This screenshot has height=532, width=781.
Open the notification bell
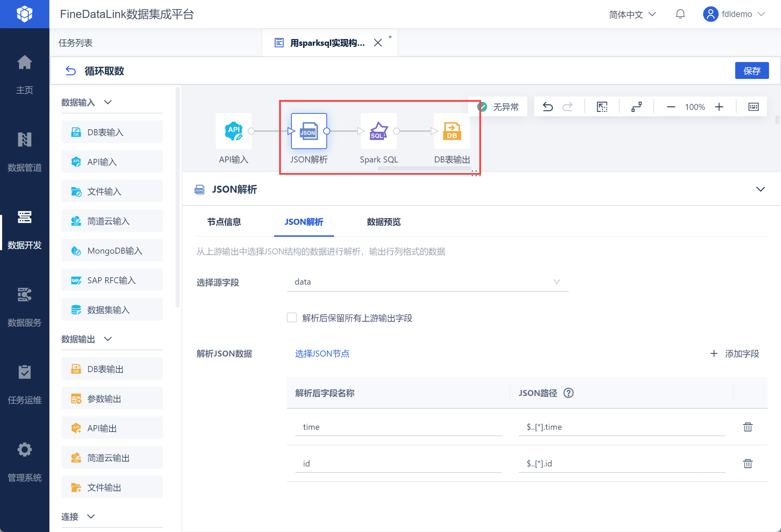[x=680, y=14]
